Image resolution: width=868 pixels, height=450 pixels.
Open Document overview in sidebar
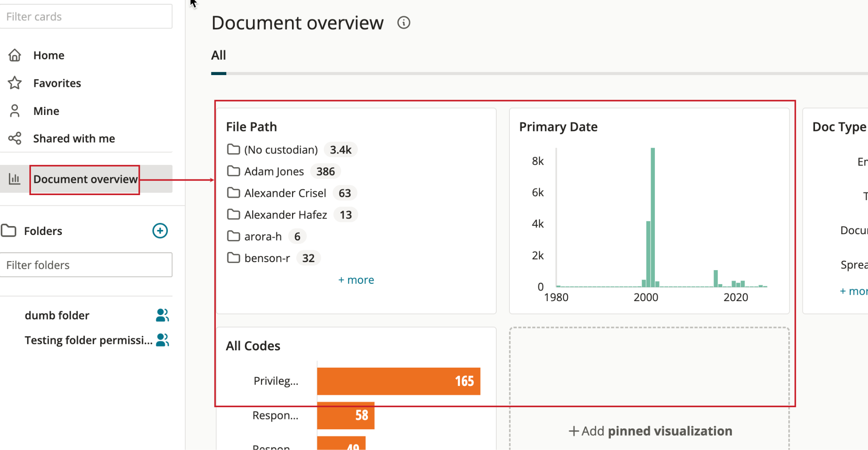(85, 179)
